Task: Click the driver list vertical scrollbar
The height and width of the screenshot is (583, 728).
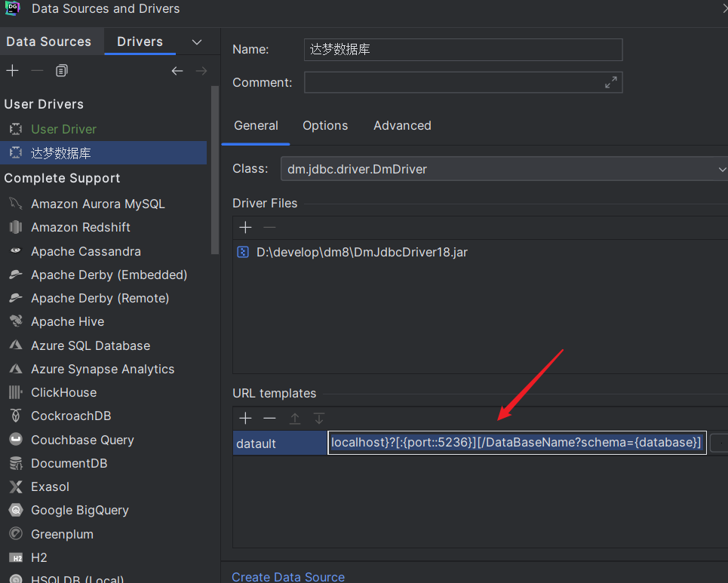Action: tap(214, 170)
